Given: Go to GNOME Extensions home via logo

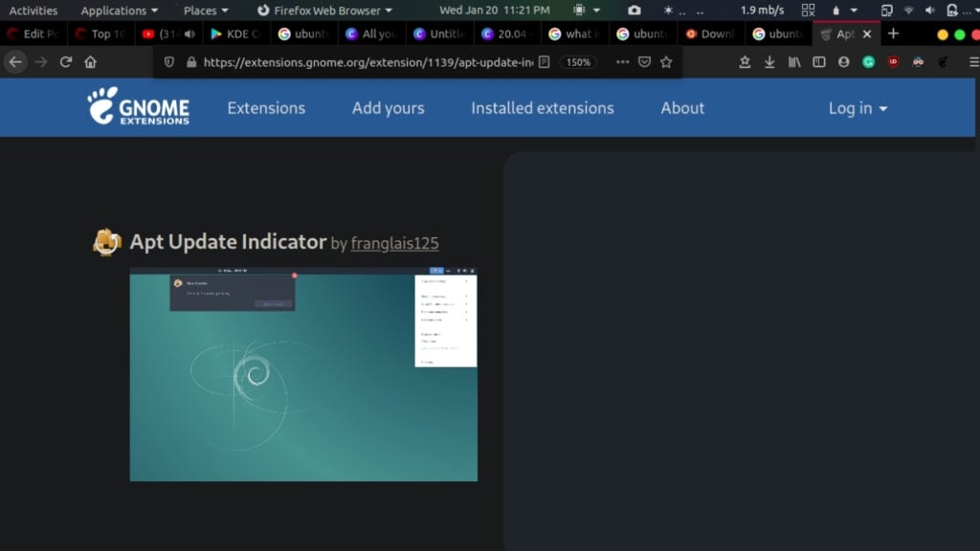Looking at the screenshot, I should (138, 107).
